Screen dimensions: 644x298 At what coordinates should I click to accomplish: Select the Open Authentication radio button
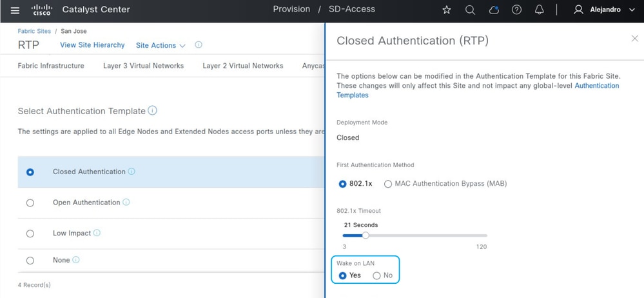[30, 203]
